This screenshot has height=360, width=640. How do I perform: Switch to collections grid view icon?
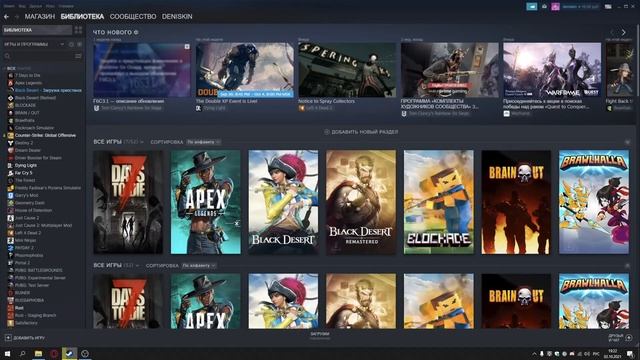(78, 30)
